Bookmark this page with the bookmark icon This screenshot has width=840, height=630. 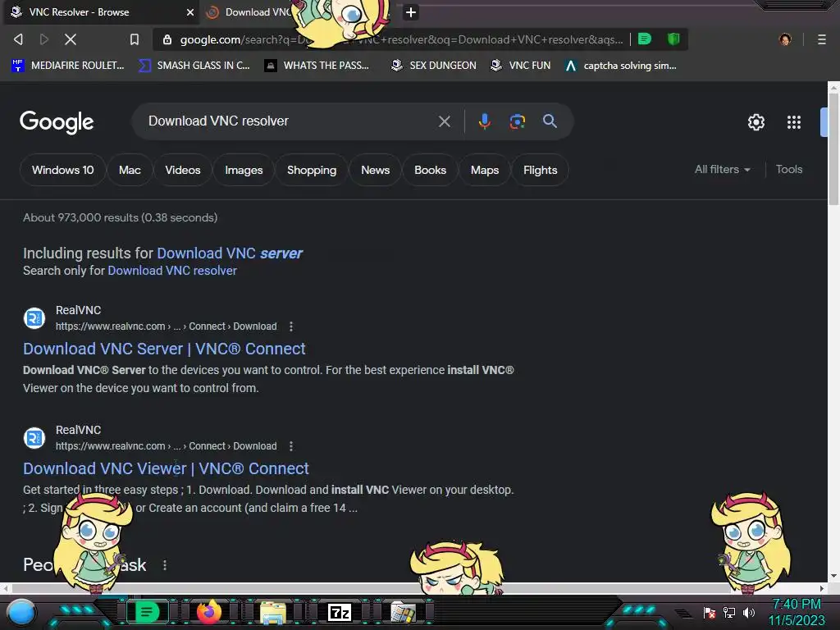pos(135,39)
